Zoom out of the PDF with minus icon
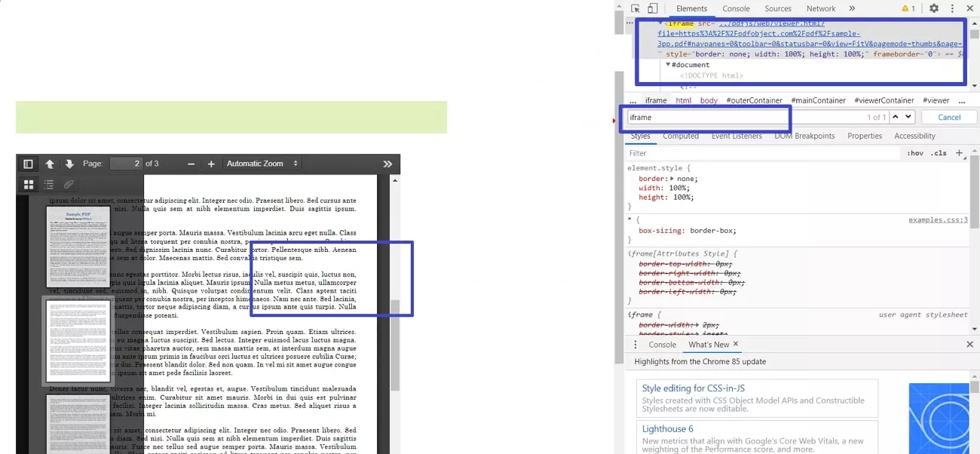Viewport: 980px width, 454px height. (191, 164)
